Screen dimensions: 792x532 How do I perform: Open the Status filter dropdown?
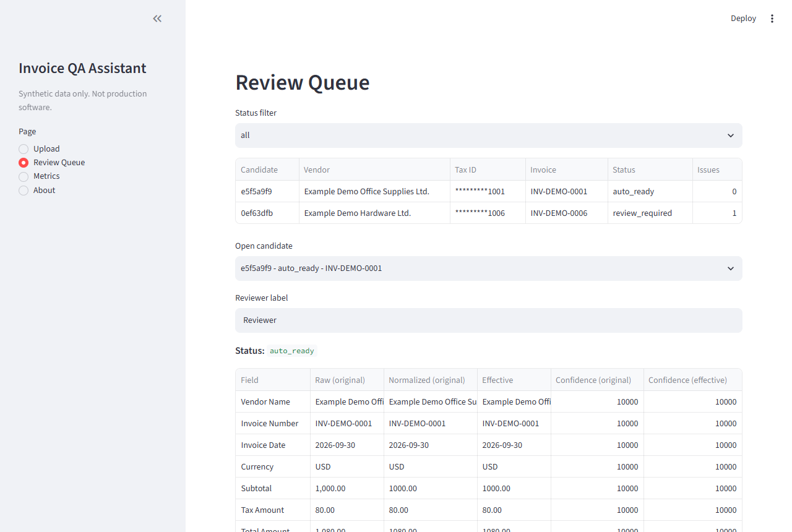(488, 135)
